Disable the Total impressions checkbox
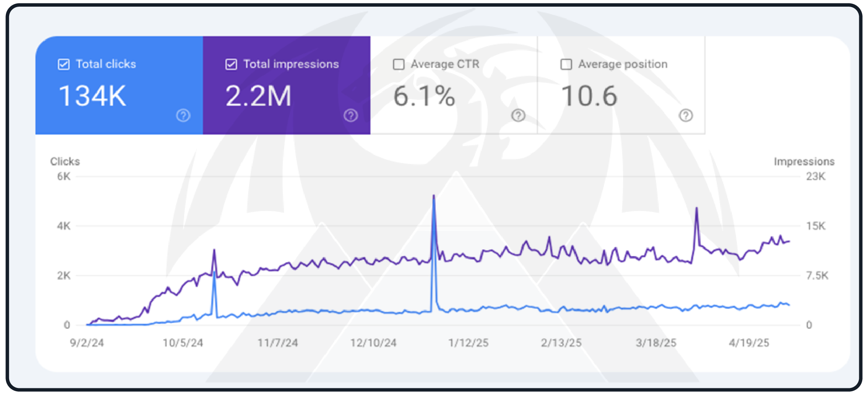Viewport: 868px width, 395px height. tap(231, 65)
